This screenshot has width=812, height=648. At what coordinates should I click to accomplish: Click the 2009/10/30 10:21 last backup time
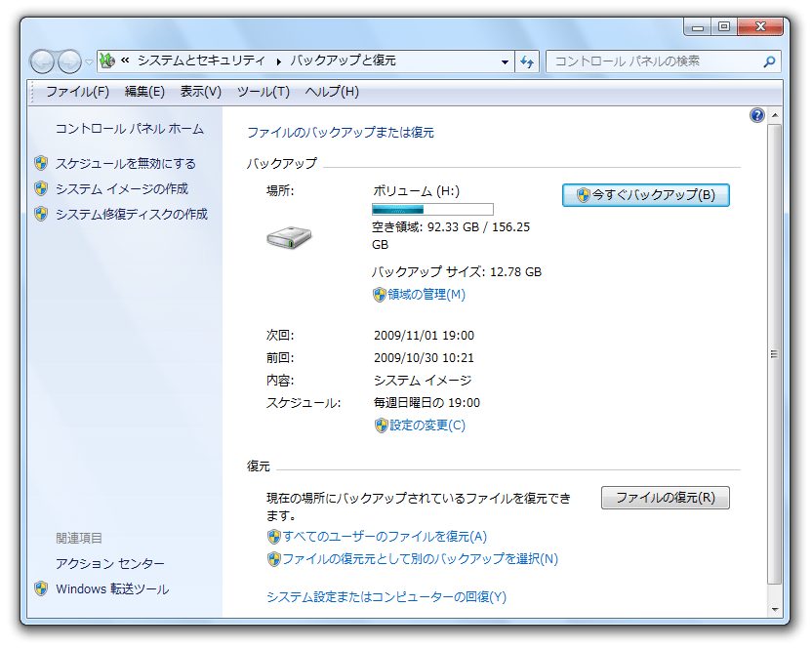pyautogui.click(x=424, y=358)
